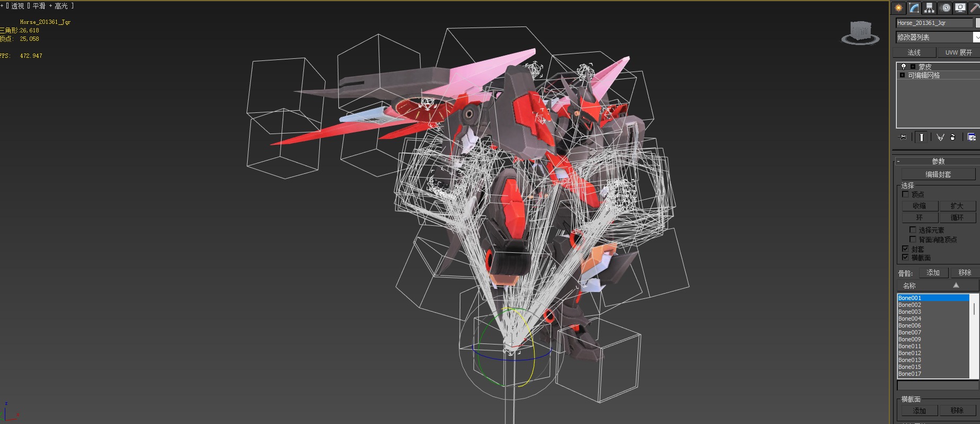Screen dimensions: 980x424
Task: Select Bone002 in the bone list
Action: (x=933, y=305)
